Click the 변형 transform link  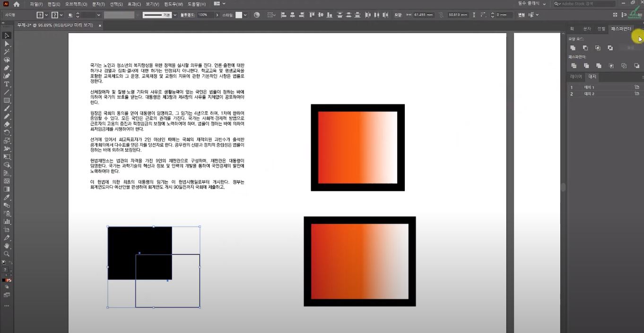[521, 15]
